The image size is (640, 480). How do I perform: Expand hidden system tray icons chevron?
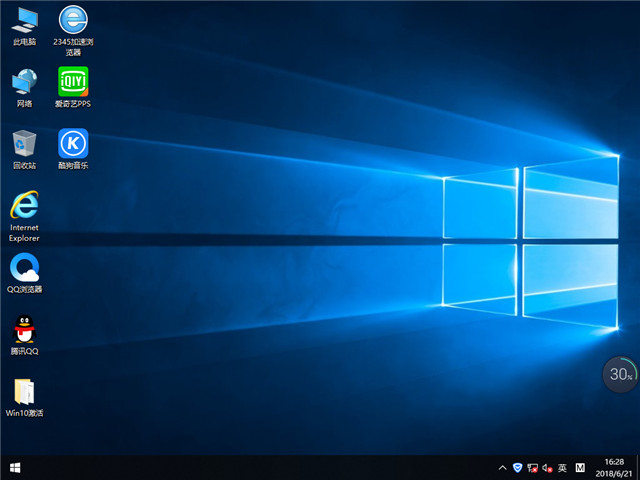point(503,468)
